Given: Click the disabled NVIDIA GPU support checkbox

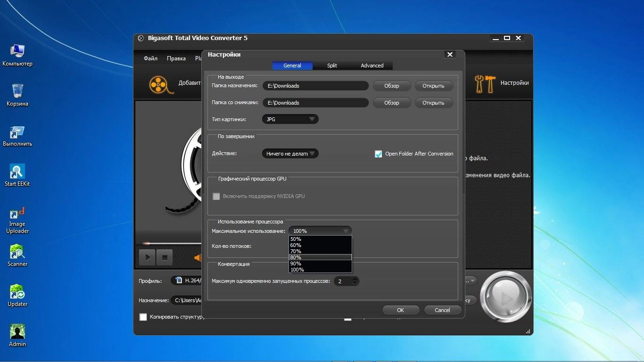Looking at the screenshot, I should click(216, 197).
